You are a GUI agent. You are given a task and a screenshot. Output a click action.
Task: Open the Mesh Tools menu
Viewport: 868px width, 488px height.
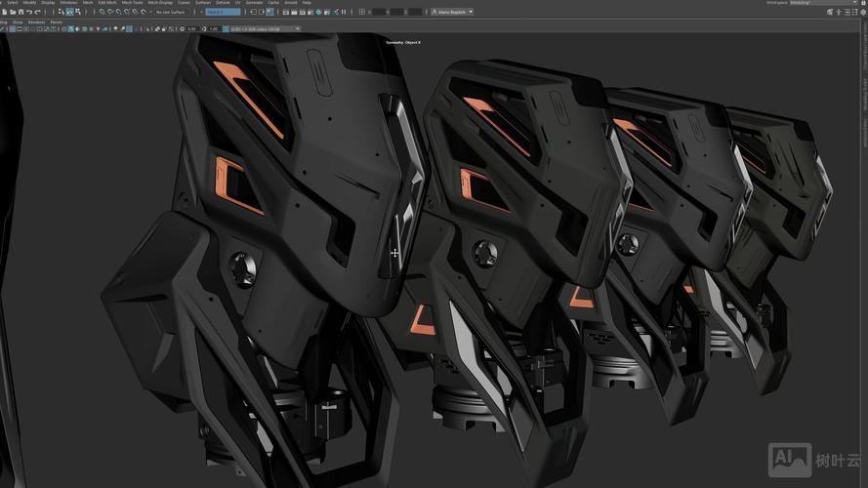click(132, 3)
